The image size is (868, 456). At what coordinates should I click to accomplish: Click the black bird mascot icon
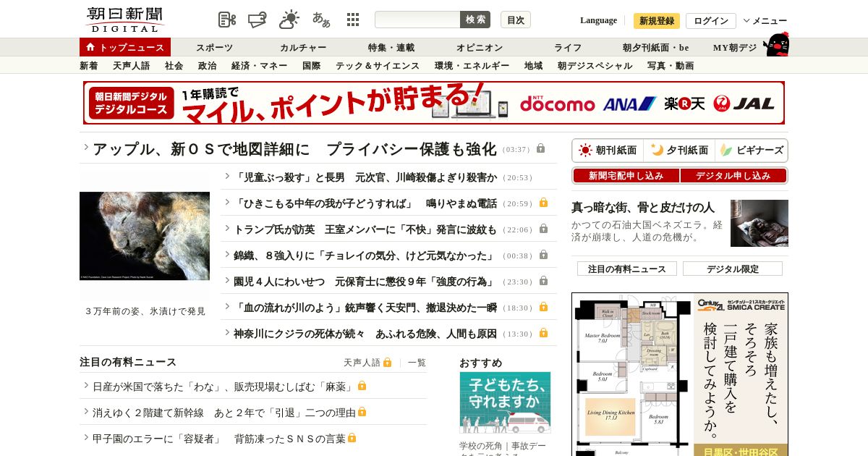[775, 44]
